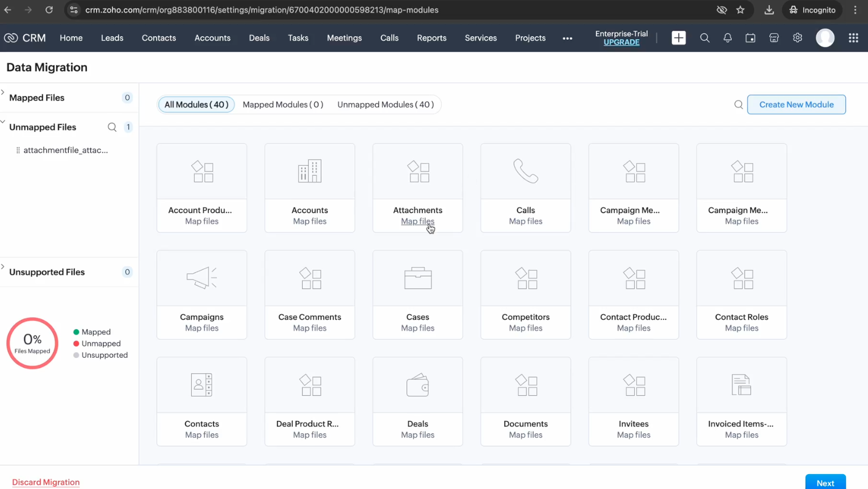This screenshot has height=489, width=868.
Task: Click the user profile avatar
Action: [x=825, y=38]
